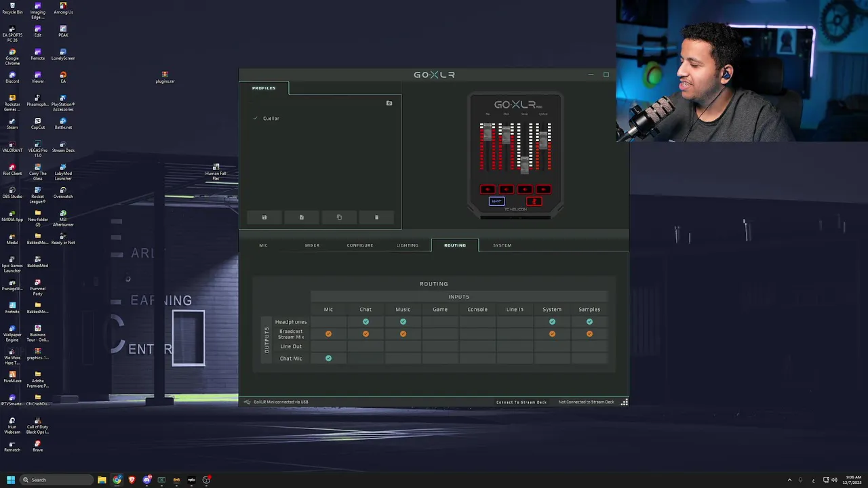The image size is (868, 488).
Task: Open OBS Studio desktop shortcut
Action: click(x=12, y=192)
